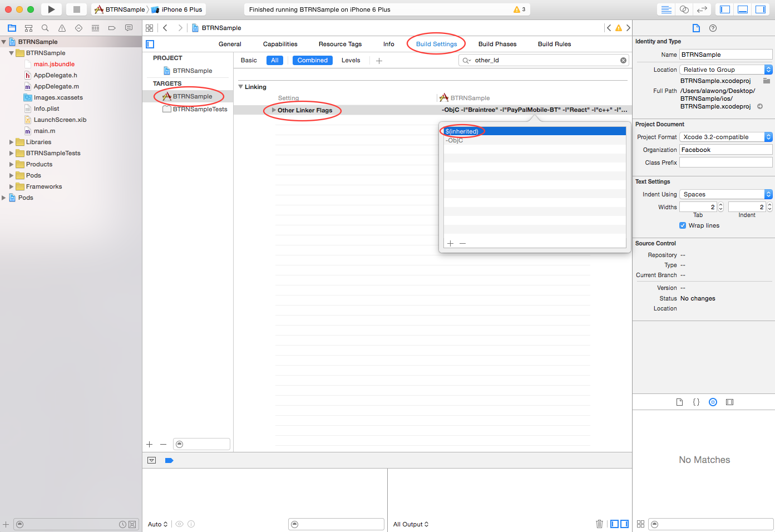Select the Combined view filter
Viewport: 775px width, 532px height.
pyautogui.click(x=313, y=60)
